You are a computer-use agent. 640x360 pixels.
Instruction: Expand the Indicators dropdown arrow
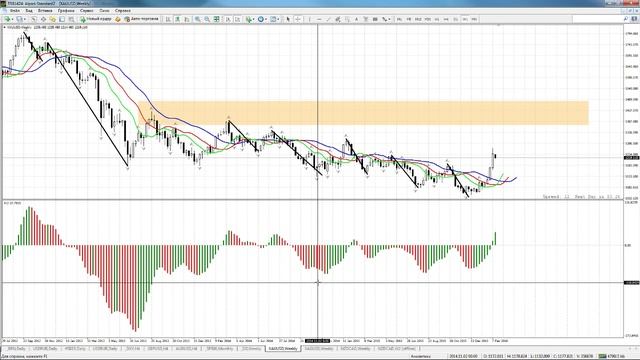click(x=253, y=19)
